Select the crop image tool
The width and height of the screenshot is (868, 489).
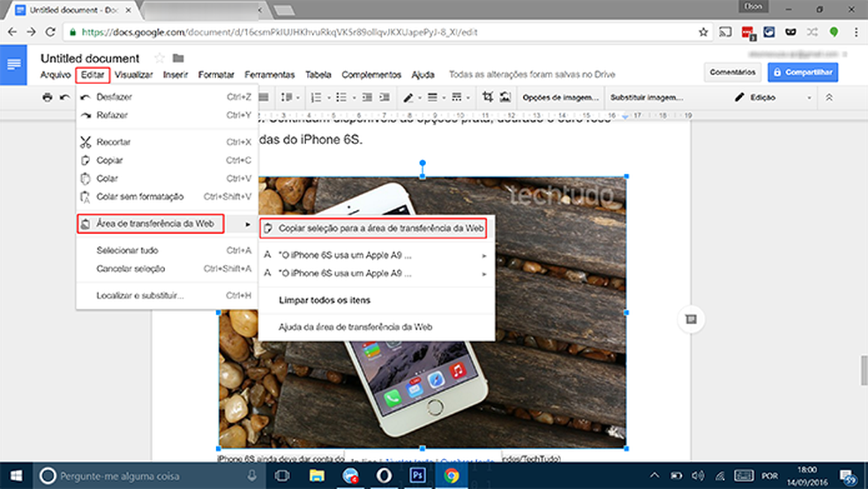tap(488, 97)
